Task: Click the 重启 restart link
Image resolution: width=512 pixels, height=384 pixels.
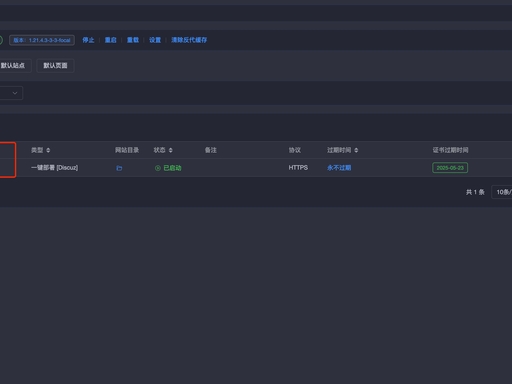Action: click(111, 40)
